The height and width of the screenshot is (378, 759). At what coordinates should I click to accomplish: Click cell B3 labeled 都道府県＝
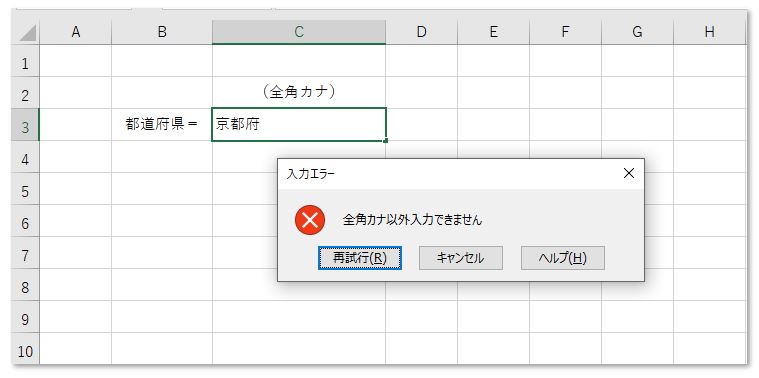click(x=162, y=125)
